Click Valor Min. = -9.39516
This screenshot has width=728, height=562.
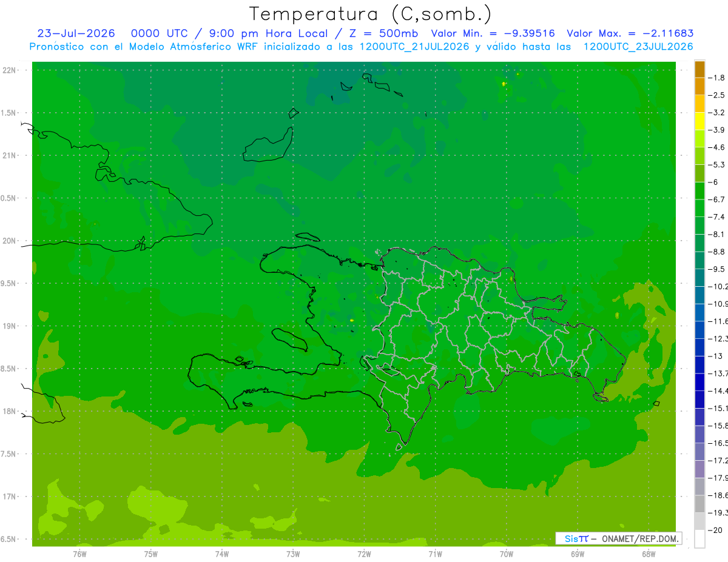[493, 33]
